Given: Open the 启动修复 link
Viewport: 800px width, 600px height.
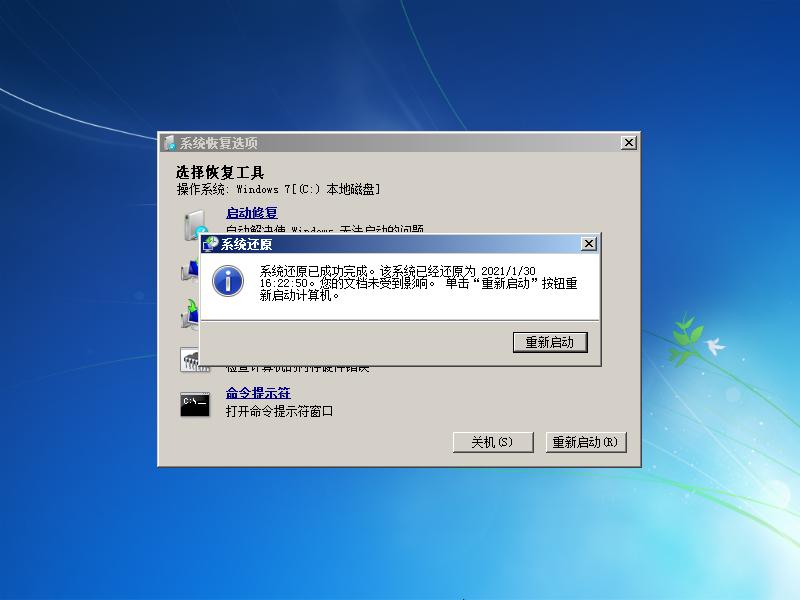Looking at the screenshot, I should pos(252,213).
